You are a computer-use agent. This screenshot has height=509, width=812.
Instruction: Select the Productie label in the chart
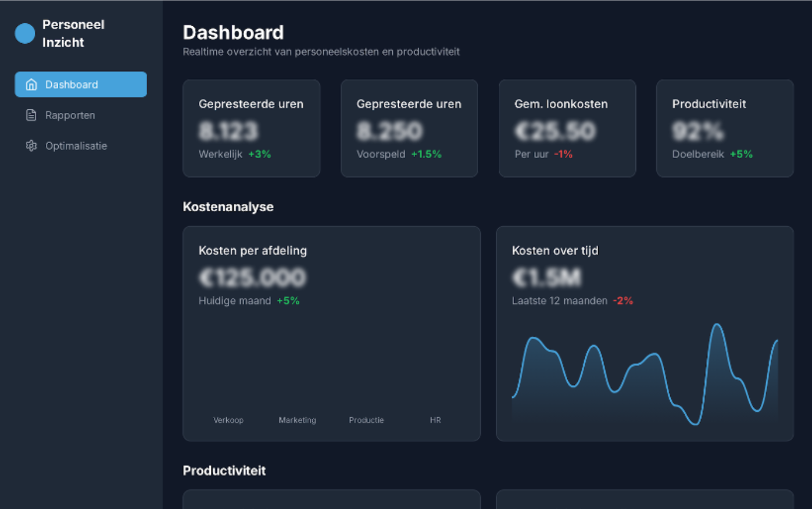click(x=366, y=419)
